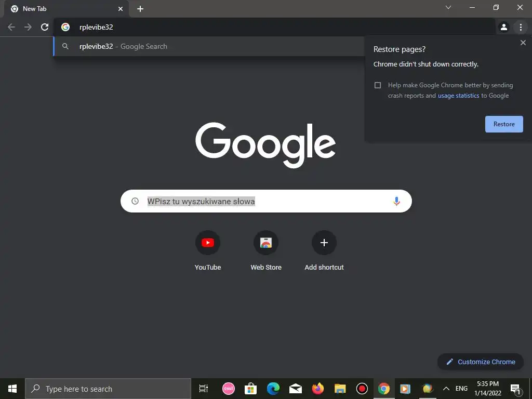Open the Chrome profile menu
Viewport: 532px width, 399px height.
point(504,27)
